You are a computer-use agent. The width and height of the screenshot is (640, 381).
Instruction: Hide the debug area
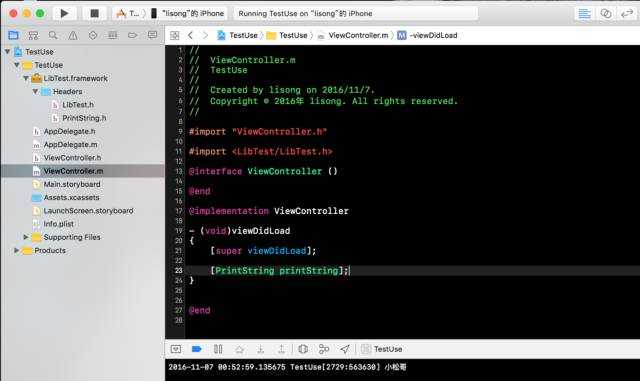[x=176, y=349]
